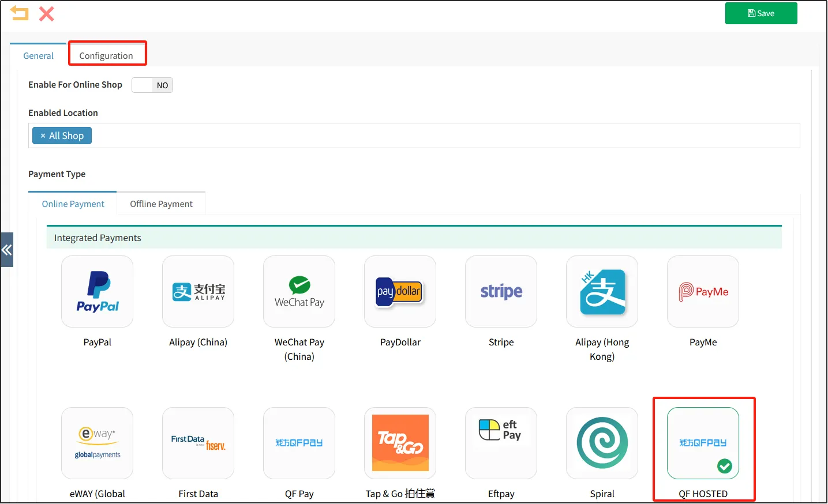Select the Tap & Go payment icon
This screenshot has height=504, width=828.
400,443
